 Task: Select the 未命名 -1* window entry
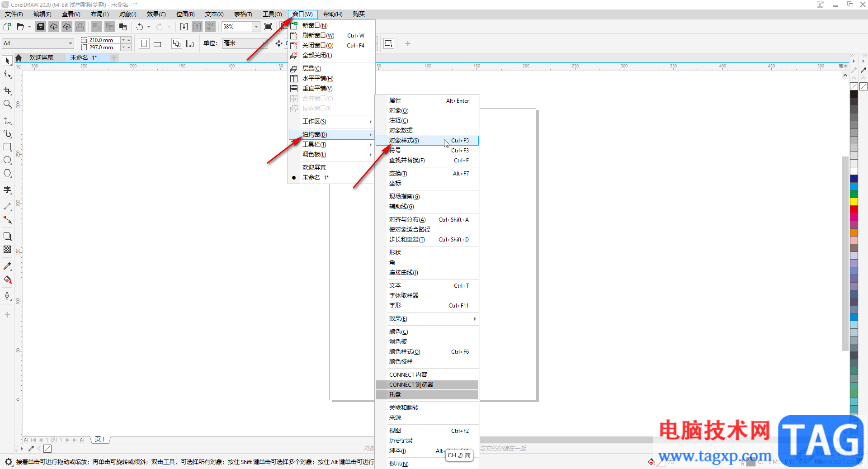click(x=332, y=178)
